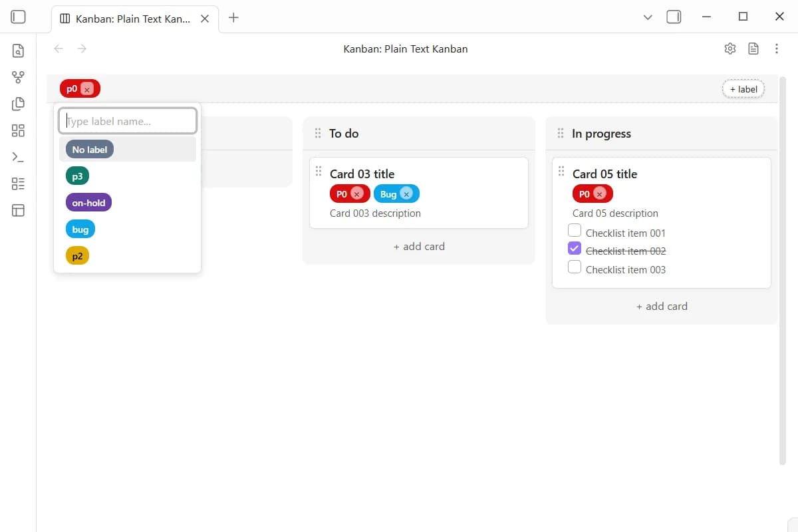Click the In progress column heading
This screenshot has height=532, width=798.
tap(601, 134)
